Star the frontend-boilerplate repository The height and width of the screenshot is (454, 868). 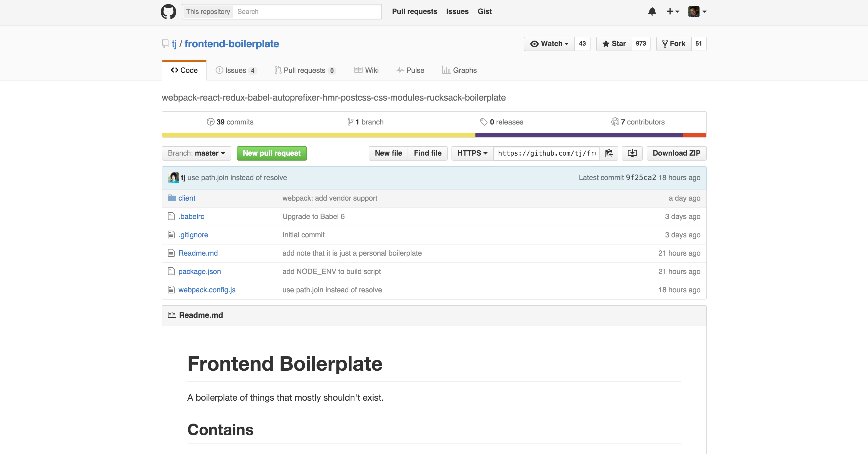click(x=613, y=44)
